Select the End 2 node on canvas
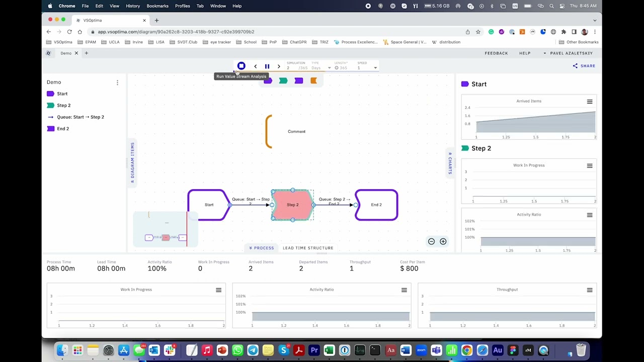The image size is (644, 362). pyautogui.click(x=376, y=205)
